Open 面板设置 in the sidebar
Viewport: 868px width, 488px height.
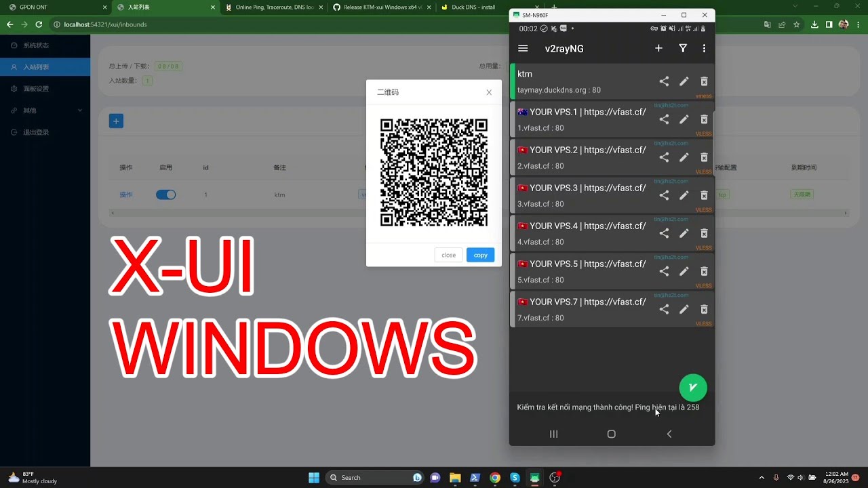(45, 89)
